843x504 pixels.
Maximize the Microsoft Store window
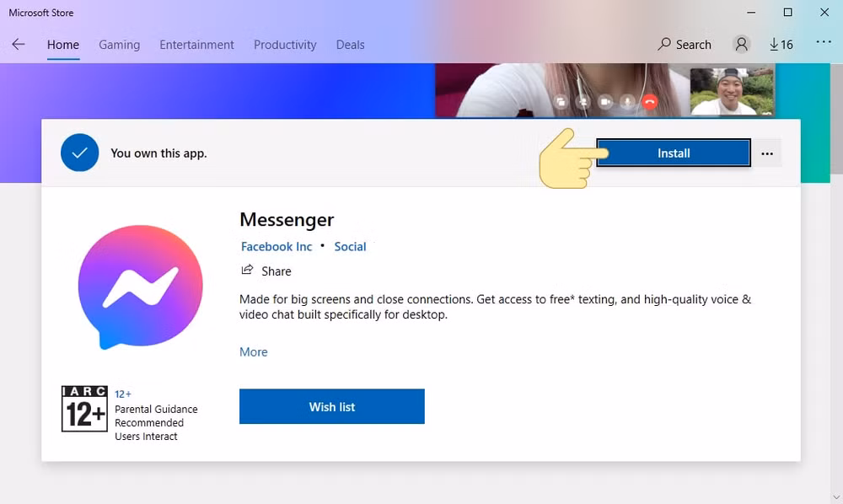[x=787, y=13]
